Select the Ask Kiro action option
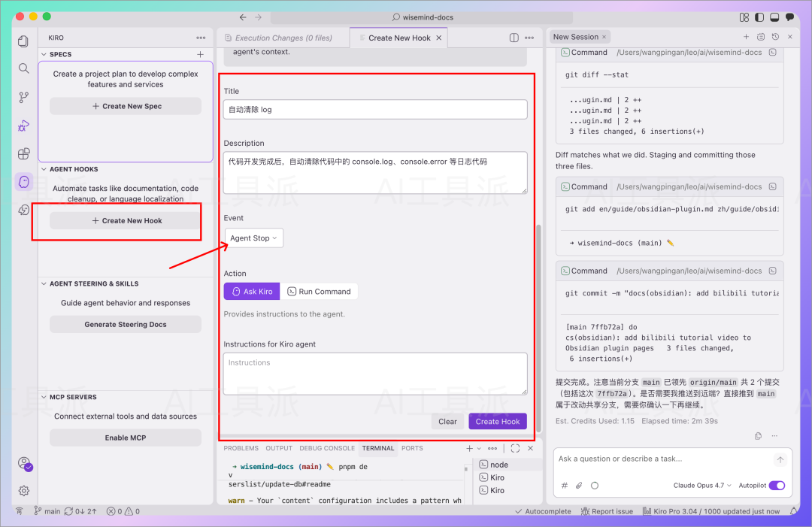 (252, 292)
